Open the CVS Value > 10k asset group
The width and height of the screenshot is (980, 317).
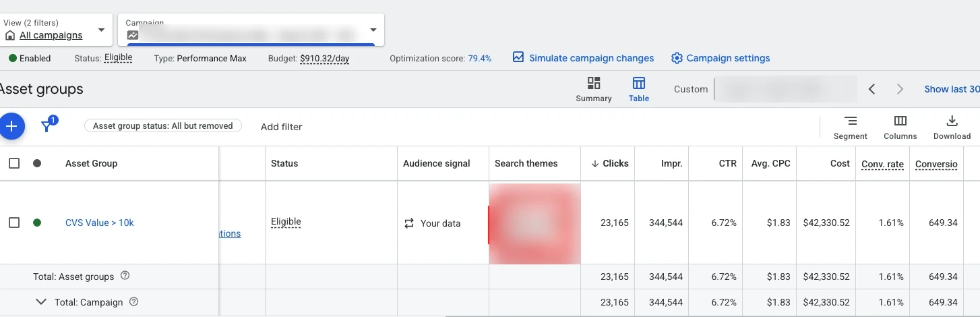pos(100,223)
